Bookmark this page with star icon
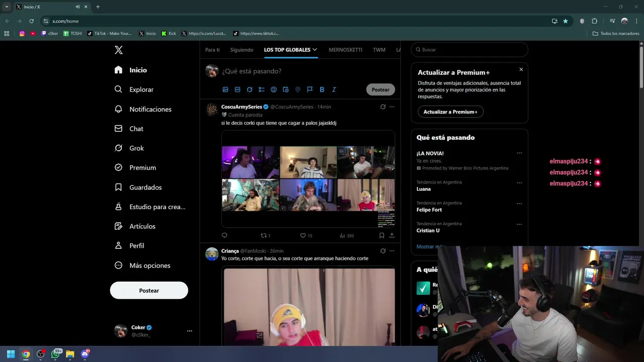 point(566,21)
